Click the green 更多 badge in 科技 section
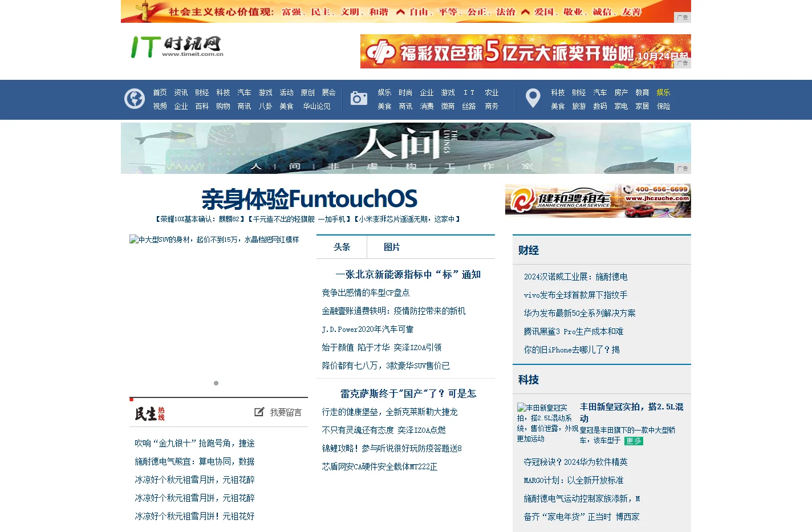 (x=633, y=441)
